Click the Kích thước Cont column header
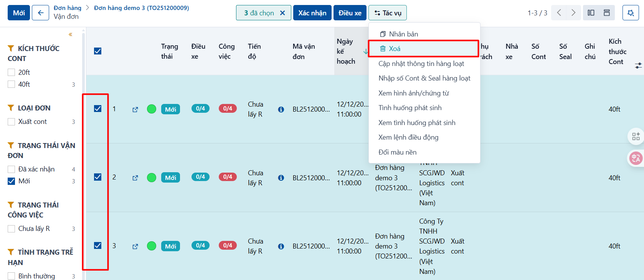 [618, 51]
